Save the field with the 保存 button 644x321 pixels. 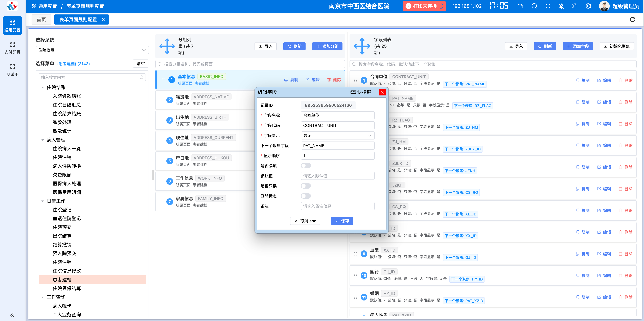tap(342, 221)
